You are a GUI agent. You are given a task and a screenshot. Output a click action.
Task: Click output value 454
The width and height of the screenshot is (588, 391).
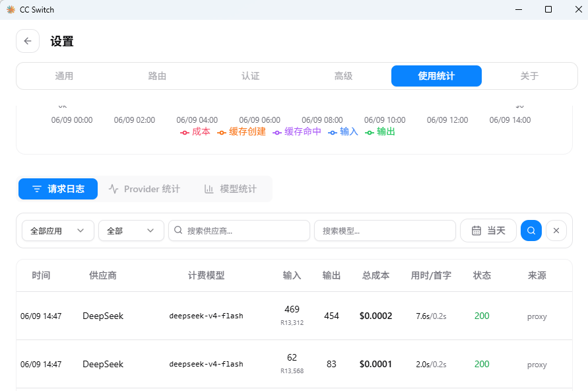331,316
